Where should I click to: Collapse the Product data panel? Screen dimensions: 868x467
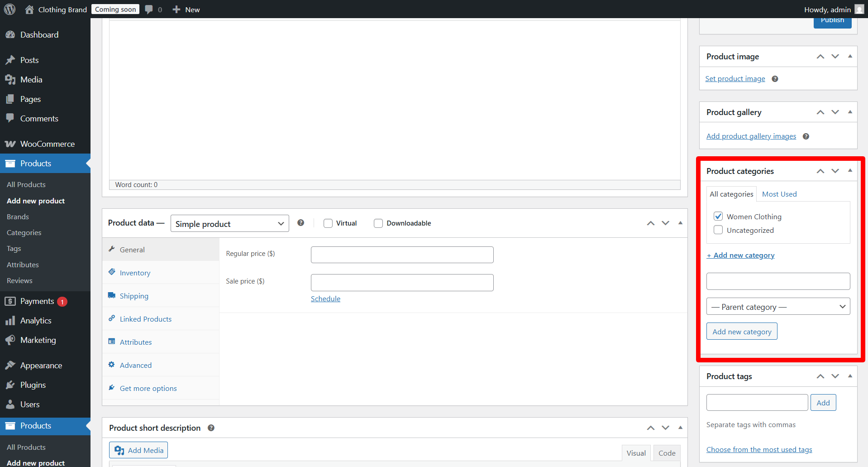click(x=680, y=223)
